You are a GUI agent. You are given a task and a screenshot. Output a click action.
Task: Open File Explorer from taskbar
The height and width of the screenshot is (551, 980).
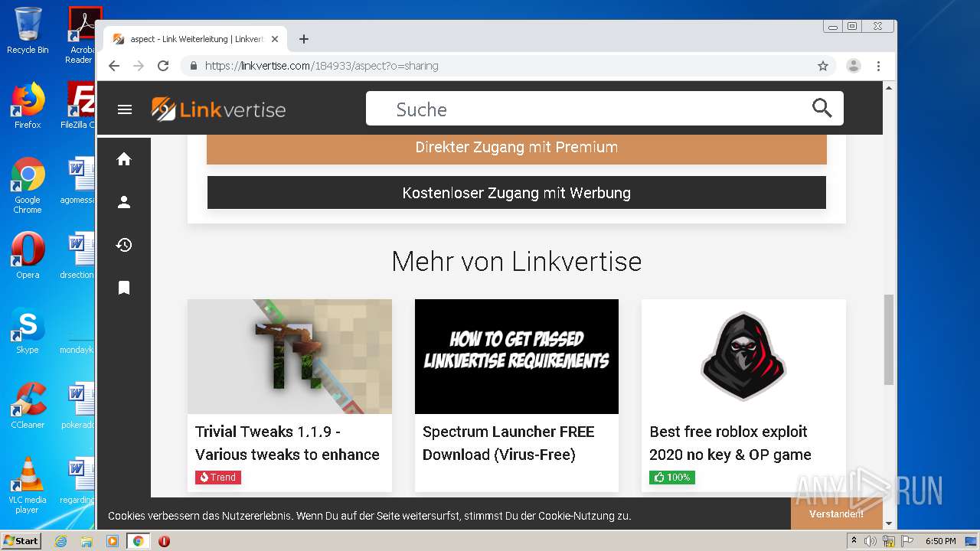click(87, 541)
